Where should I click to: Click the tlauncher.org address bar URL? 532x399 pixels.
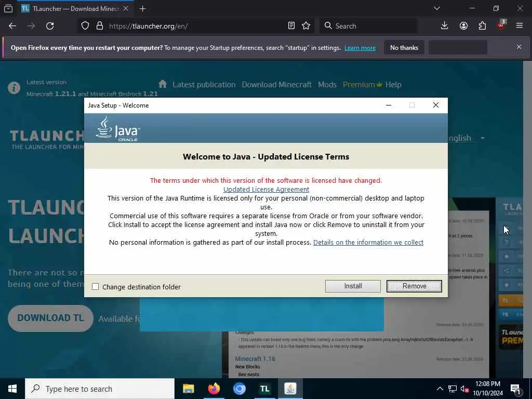pos(148,26)
